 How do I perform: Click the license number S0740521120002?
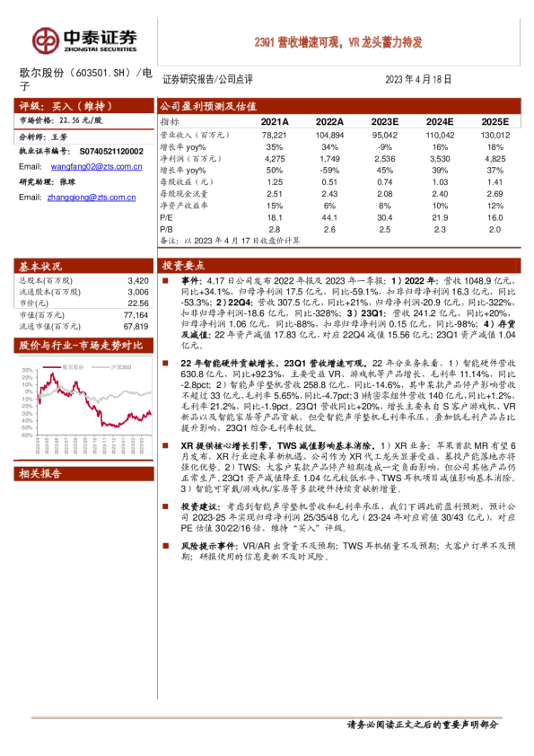[111, 152]
